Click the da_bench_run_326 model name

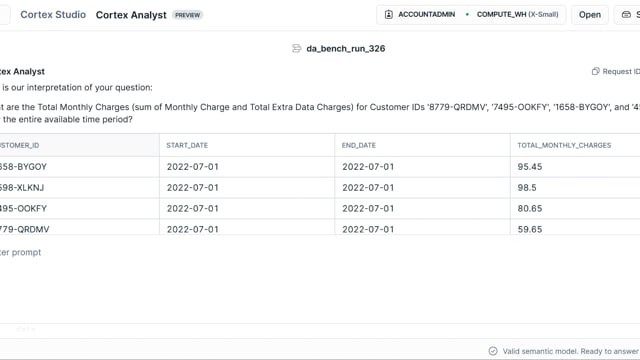click(x=346, y=49)
